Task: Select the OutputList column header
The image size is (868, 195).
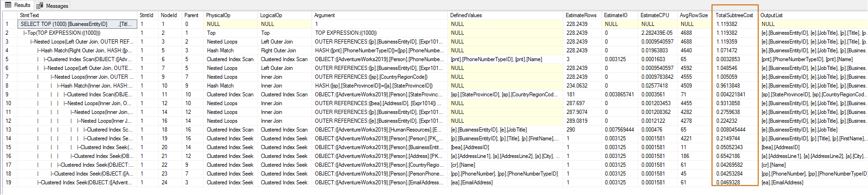Action: click(771, 15)
